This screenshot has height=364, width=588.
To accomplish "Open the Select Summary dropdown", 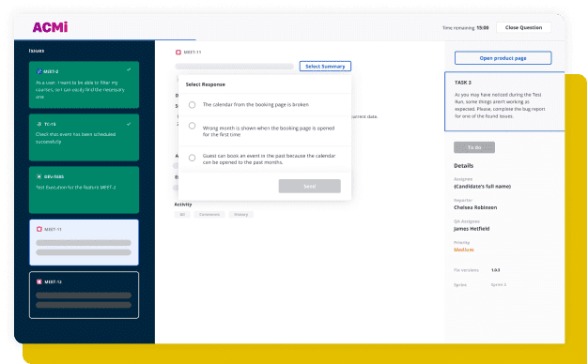I will [325, 67].
